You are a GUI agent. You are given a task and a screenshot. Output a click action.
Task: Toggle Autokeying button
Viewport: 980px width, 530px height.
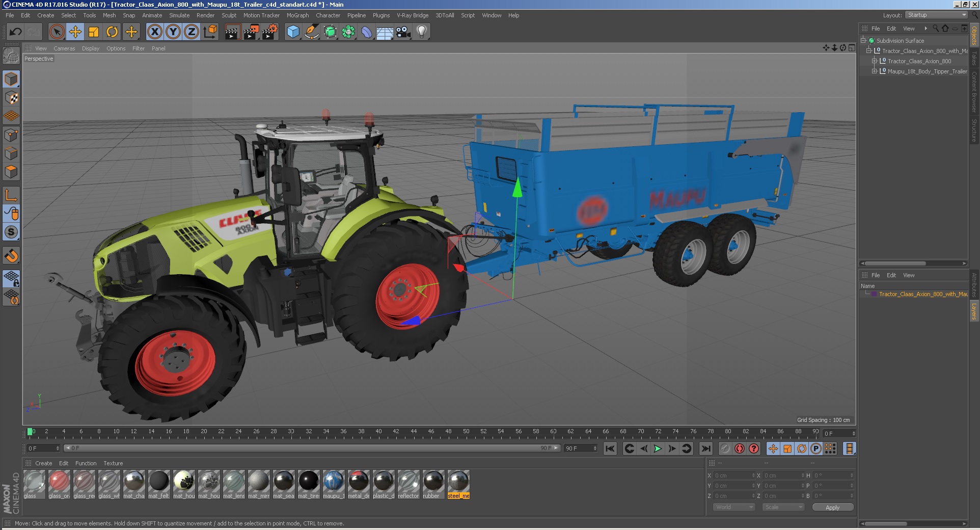740,448
